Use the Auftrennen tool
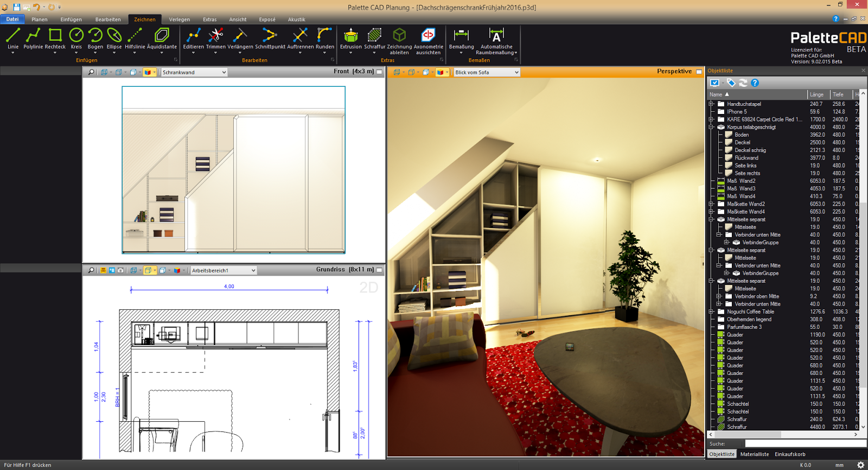This screenshot has height=470, width=868. pos(300,40)
